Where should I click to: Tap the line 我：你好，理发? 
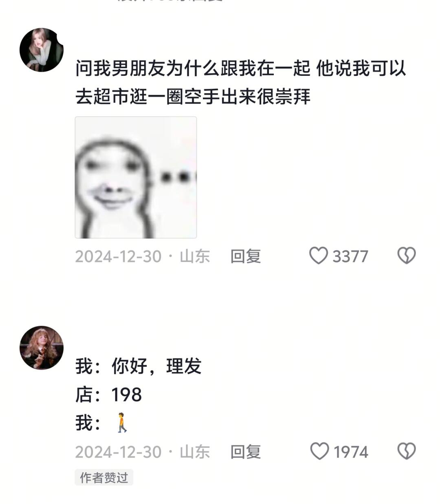pos(139,366)
